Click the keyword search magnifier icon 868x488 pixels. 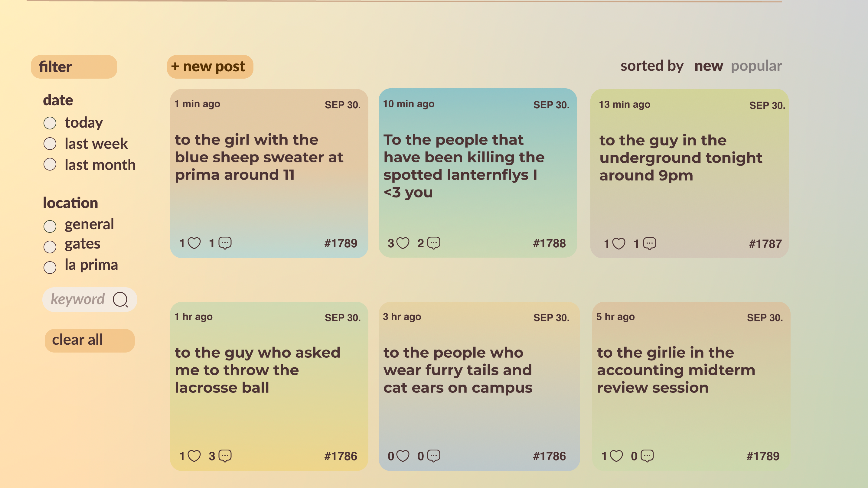click(120, 299)
